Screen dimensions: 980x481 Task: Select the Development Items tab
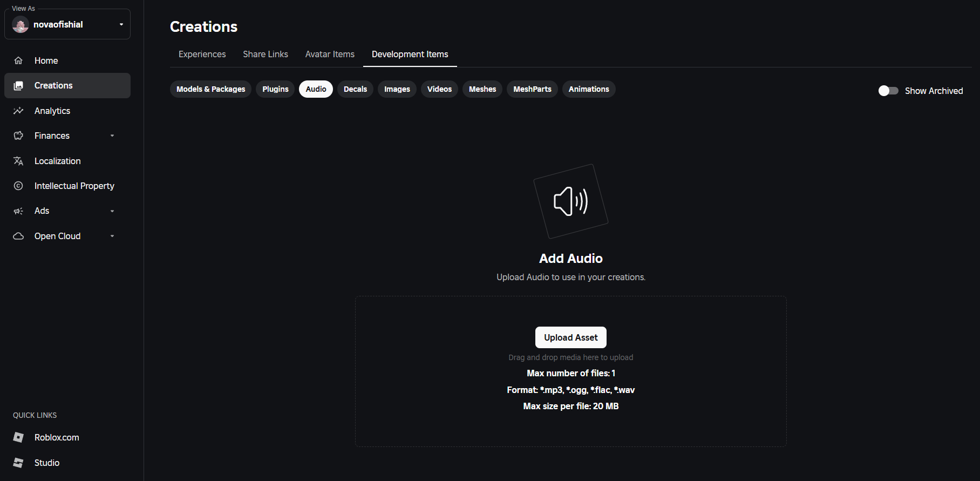(x=410, y=54)
